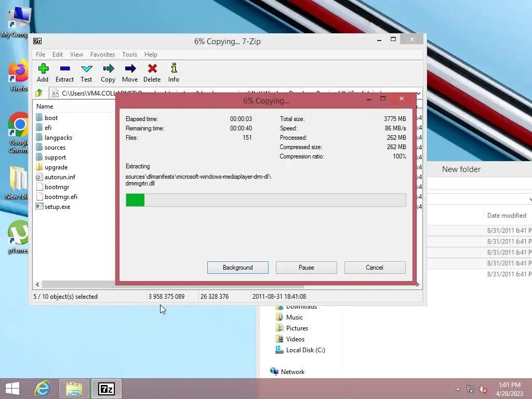The height and width of the screenshot is (399, 532).
Task: Select the autorun.inf file icon
Action: [x=39, y=177]
